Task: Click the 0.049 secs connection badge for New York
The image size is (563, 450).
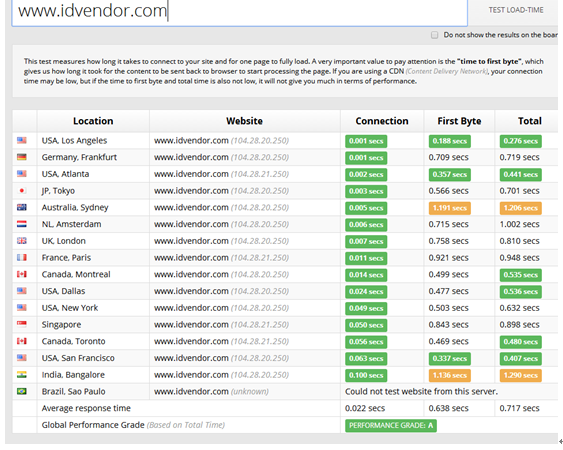Action: (366, 308)
